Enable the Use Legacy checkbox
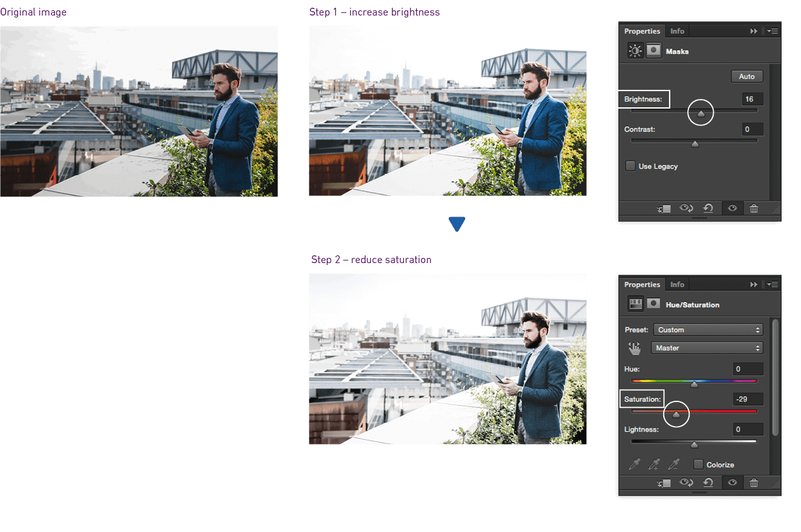801x532 pixels. click(x=630, y=166)
